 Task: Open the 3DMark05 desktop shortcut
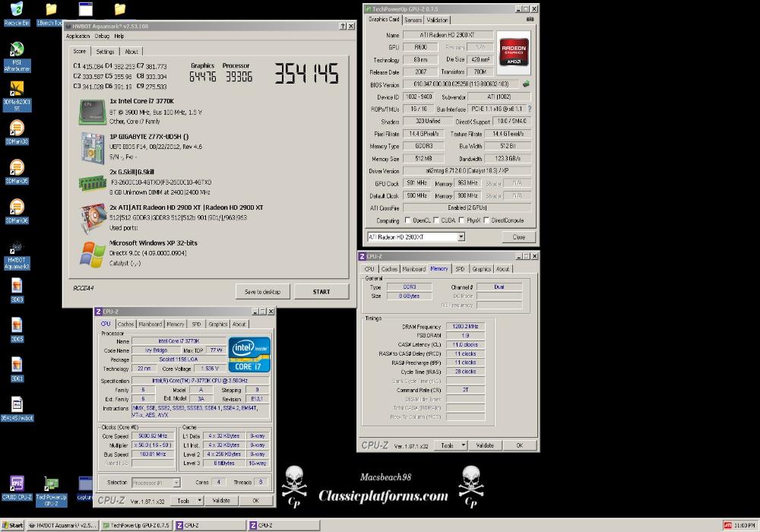[x=17, y=172]
